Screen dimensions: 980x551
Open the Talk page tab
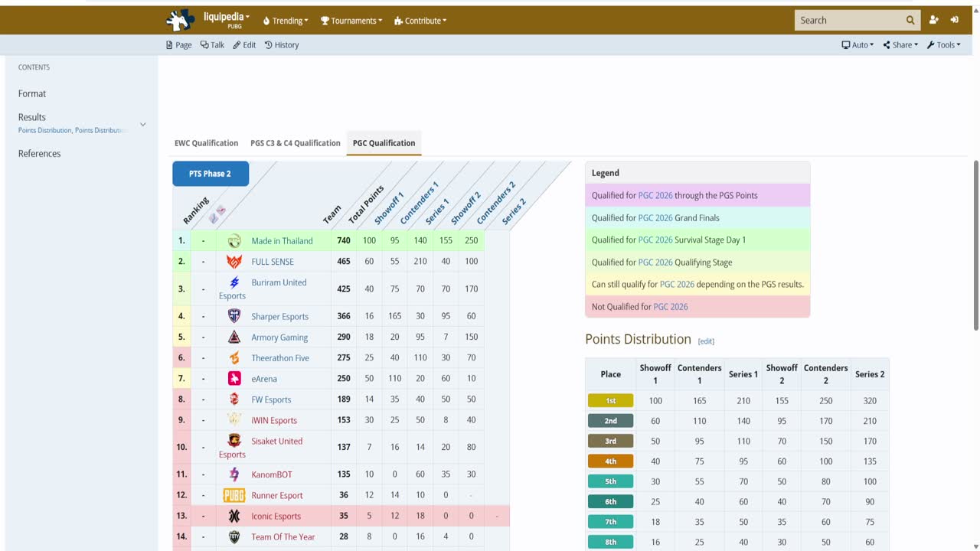(x=212, y=45)
